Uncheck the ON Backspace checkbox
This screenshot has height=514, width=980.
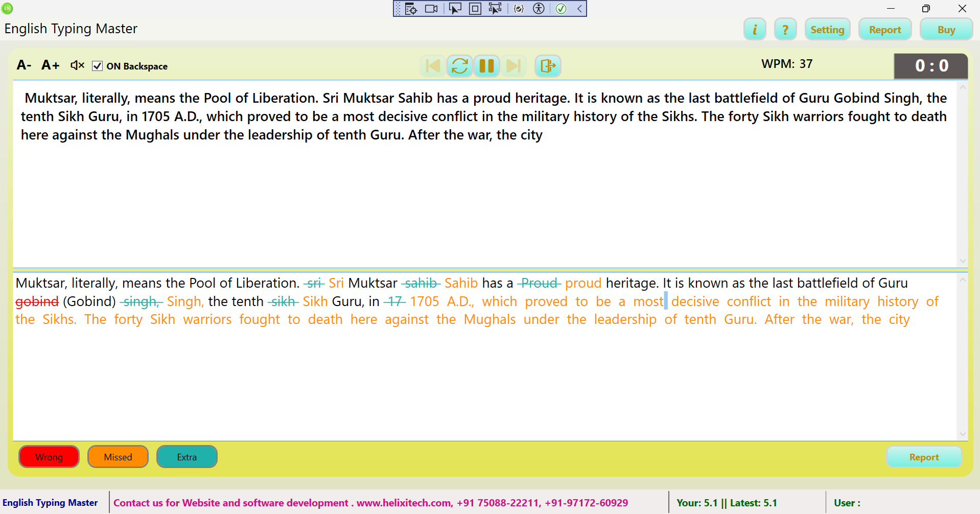(98, 66)
